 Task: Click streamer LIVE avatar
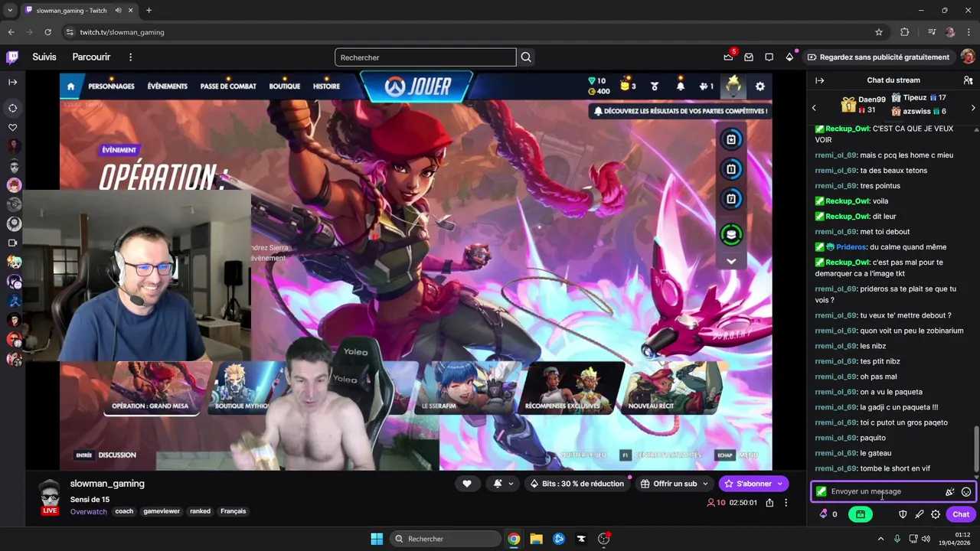50,497
